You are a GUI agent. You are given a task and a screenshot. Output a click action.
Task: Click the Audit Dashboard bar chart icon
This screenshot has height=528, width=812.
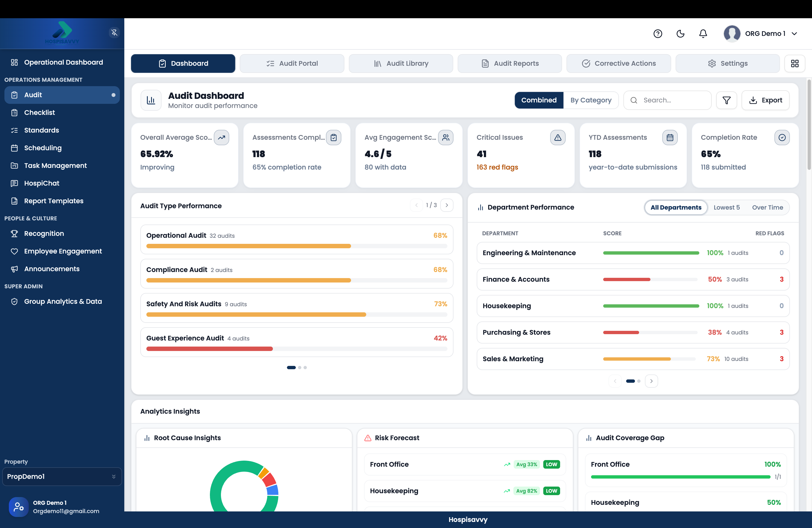tap(151, 100)
